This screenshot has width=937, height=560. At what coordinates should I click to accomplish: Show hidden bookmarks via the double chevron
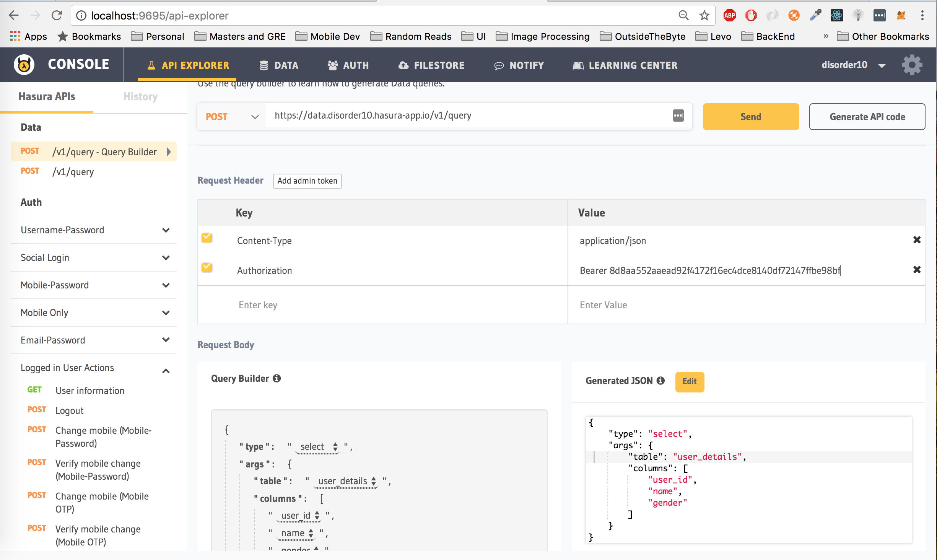pos(826,36)
